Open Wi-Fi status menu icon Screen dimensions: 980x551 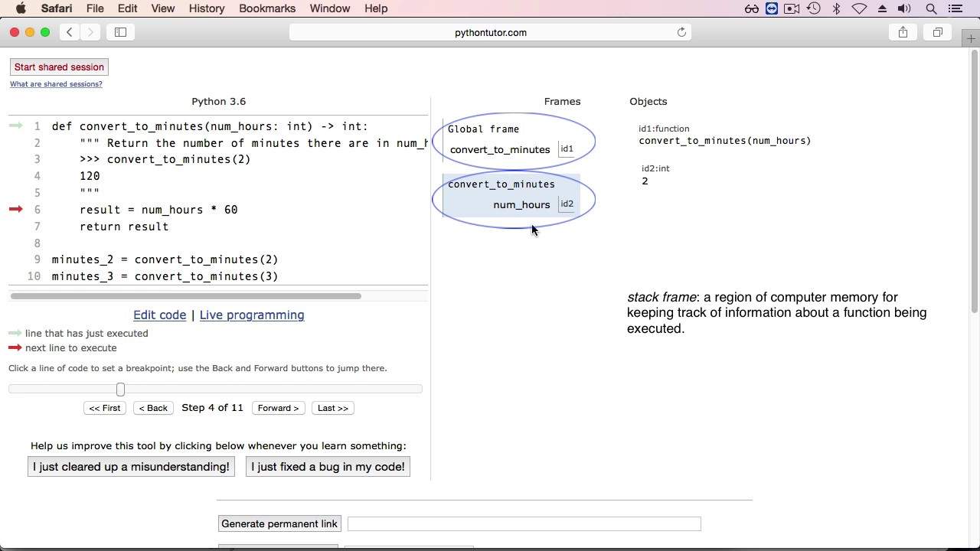pos(860,8)
